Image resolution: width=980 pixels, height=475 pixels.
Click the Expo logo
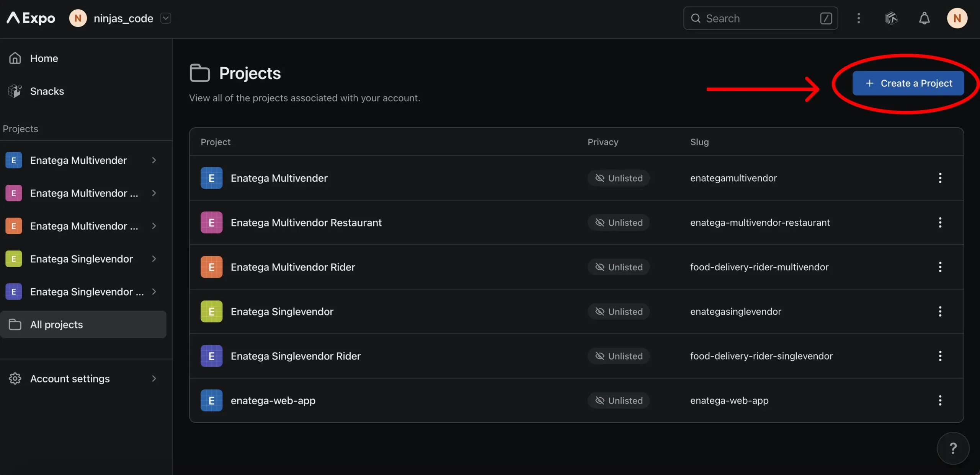(x=31, y=18)
